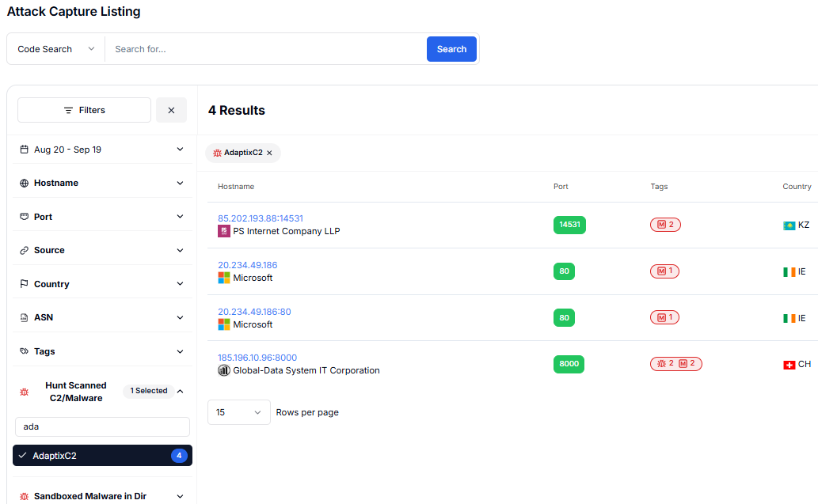The width and height of the screenshot is (818, 504).
Task: Uncheck the AdaptixC2 malware option
Action: click(x=102, y=456)
